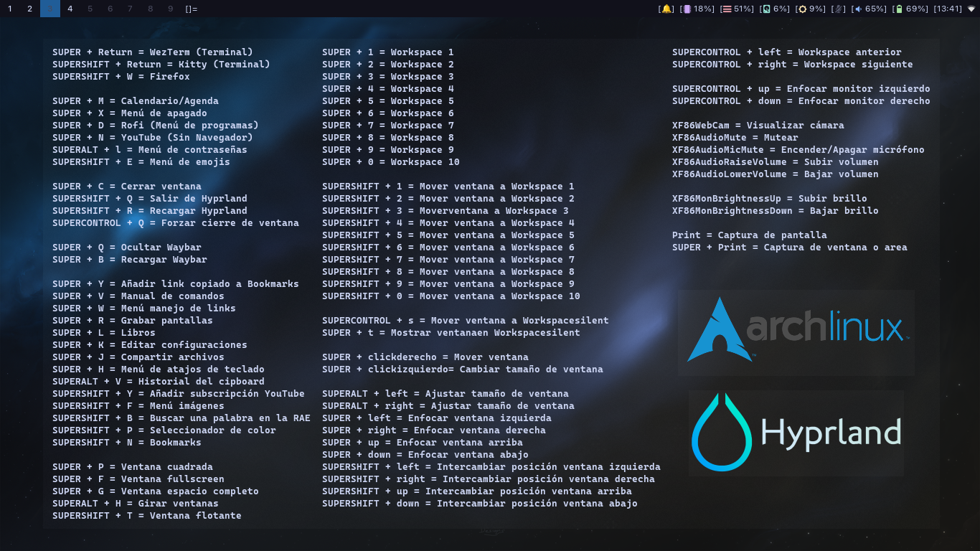Open the notification bell module
The image size is (980, 551).
[666, 9]
